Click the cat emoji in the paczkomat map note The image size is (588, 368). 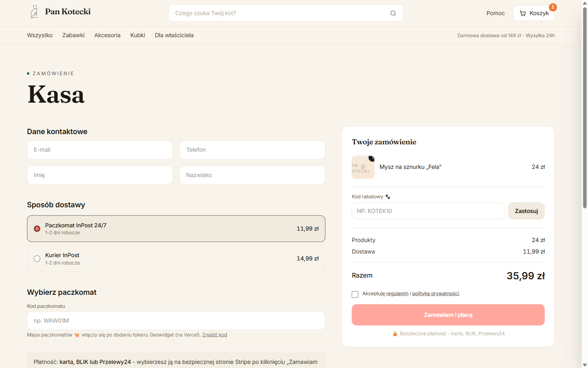click(77, 335)
